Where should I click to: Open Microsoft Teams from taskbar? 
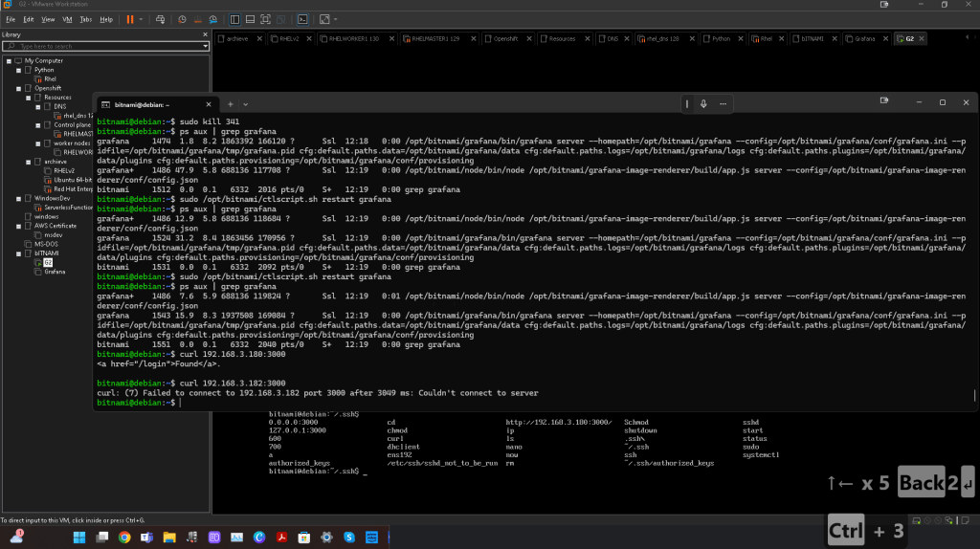146,538
